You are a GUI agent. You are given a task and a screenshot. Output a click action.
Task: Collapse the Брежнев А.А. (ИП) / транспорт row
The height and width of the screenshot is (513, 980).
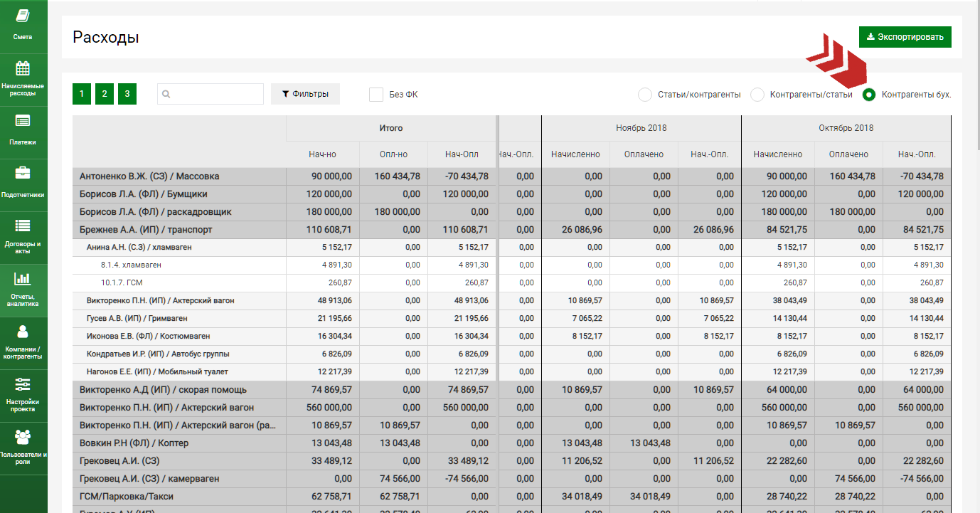145,230
